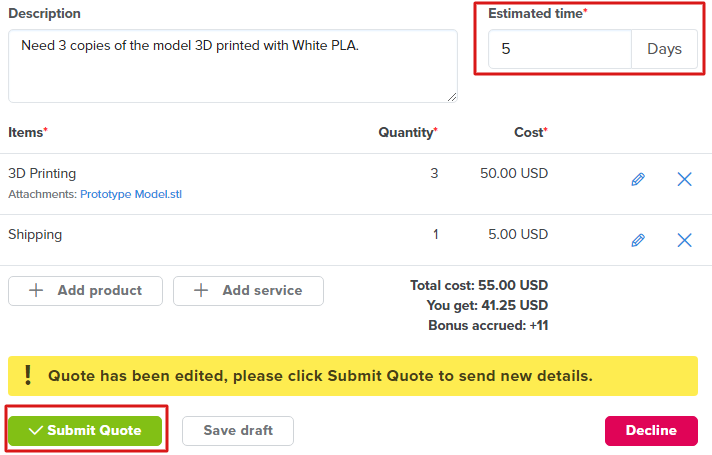Decline the quote request
712x455 pixels.
click(651, 430)
